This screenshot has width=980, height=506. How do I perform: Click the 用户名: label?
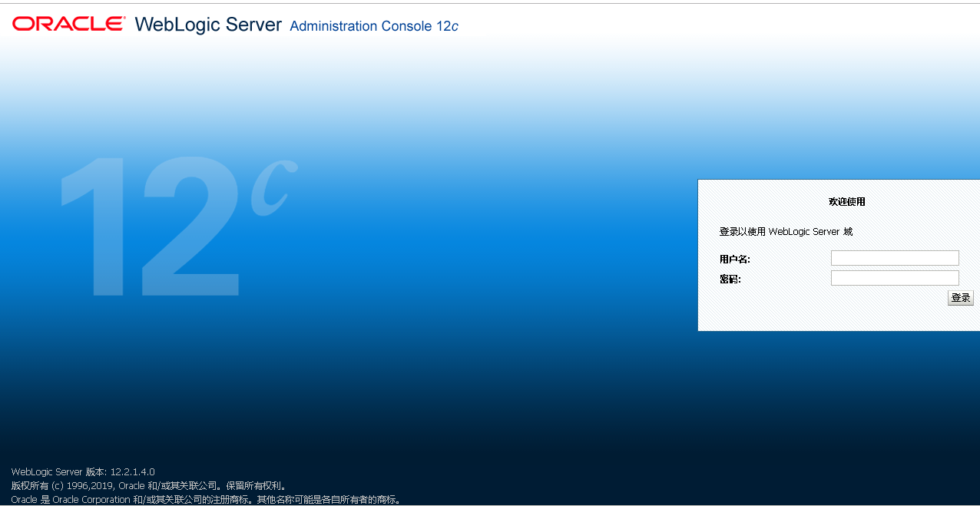pos(735,260)
